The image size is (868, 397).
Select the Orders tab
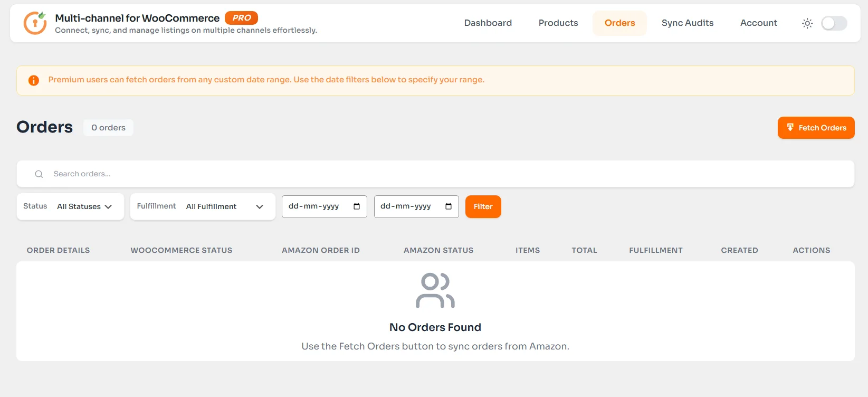(x=620, y=23)
